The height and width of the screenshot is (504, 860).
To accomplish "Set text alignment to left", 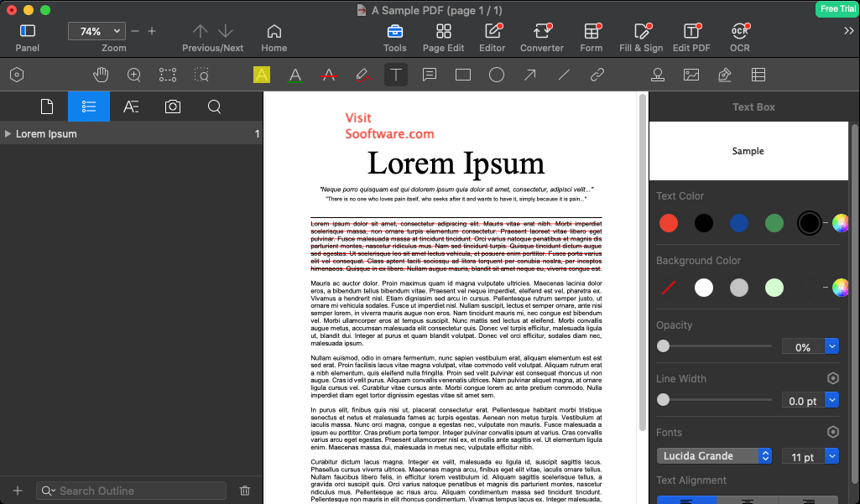I will pos(686,500).
